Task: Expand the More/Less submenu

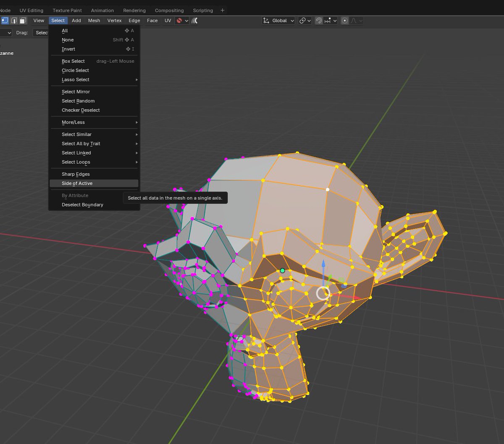Action: (x=94, y=122)
